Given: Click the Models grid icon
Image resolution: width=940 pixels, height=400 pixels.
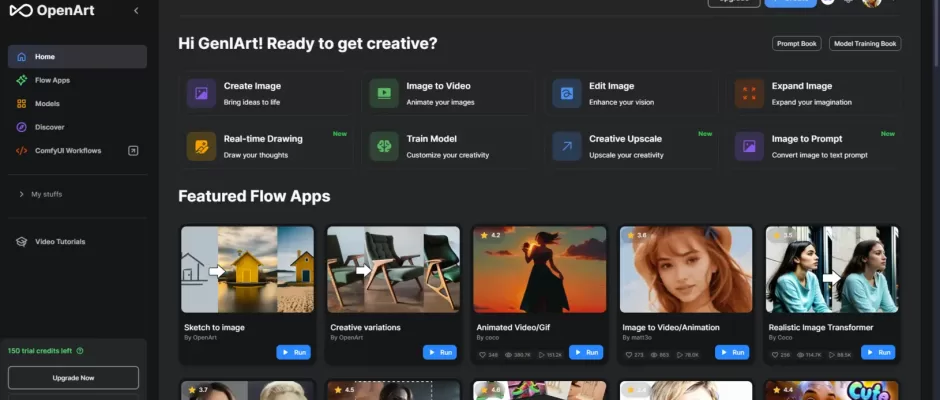Looking at the screenshot, I should [22, 104].
